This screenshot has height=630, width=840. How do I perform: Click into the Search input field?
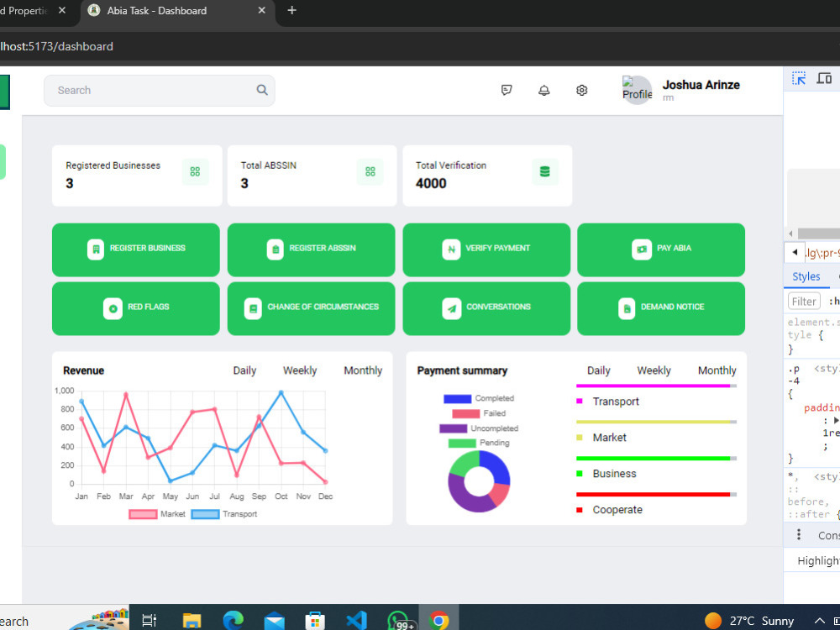(x=159, y=91)
